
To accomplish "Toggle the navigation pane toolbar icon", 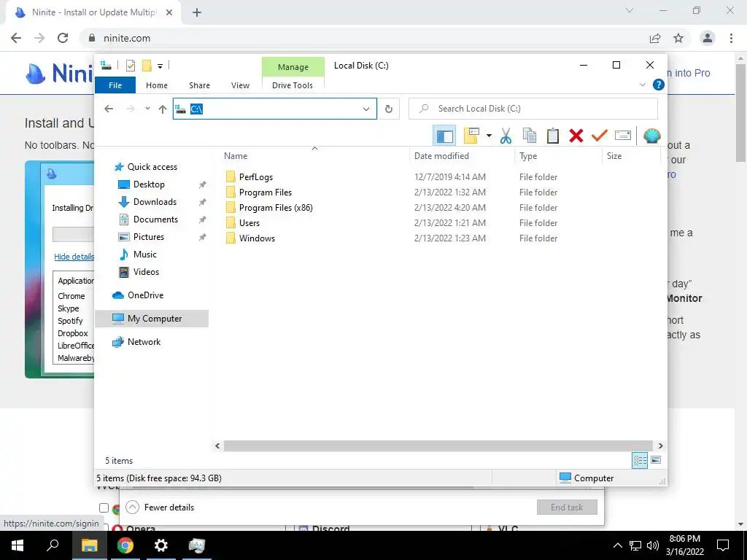I will click(444, 136).
